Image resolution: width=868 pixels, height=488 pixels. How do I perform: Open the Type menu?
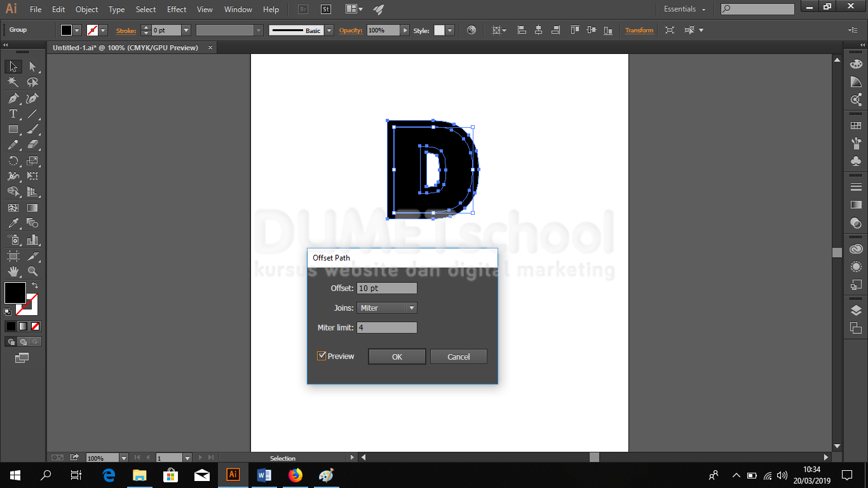[x=117, y=10]
